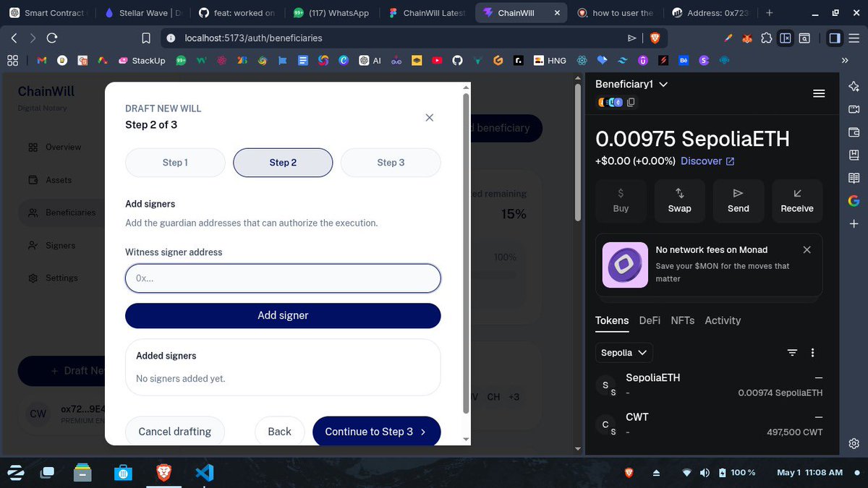Viewport: 868px width, 488px height.
Task: Select the Step 2 tab
Action: [x=283, y=163]
